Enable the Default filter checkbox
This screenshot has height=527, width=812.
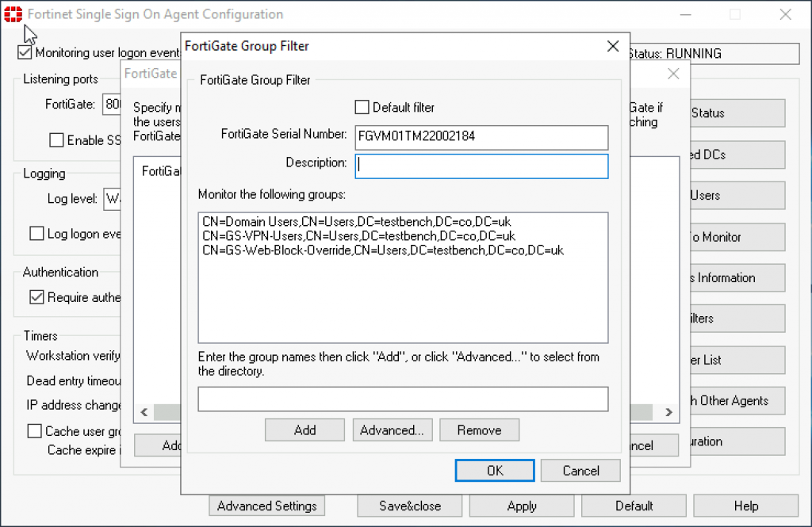362,107
